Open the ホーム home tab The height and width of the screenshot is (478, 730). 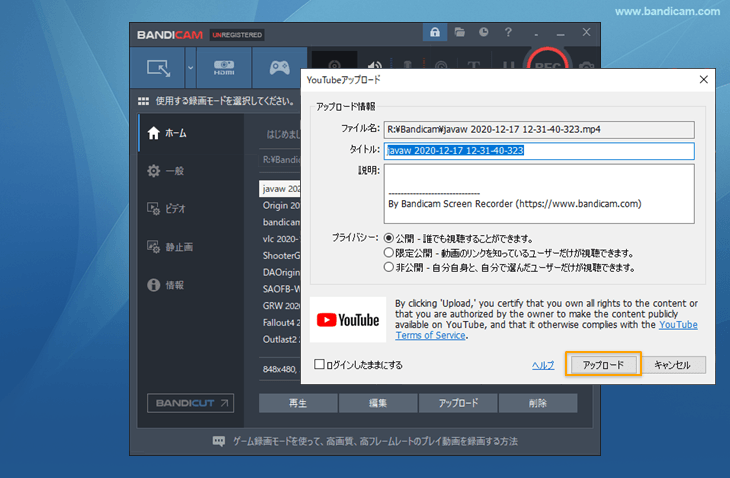pyautogui.click(x=191, y=133)
